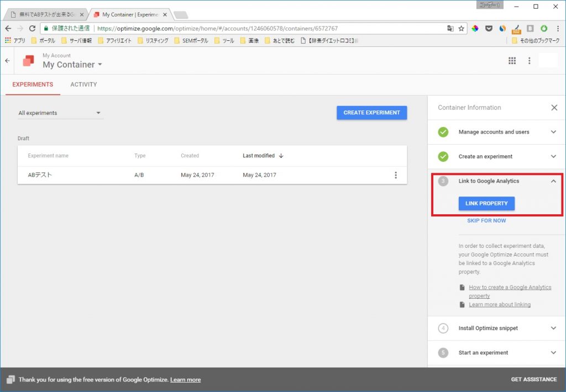566x392 pixels.
Task: Click the Optimize icon in the bottom banner
Action: click(11, 379)
